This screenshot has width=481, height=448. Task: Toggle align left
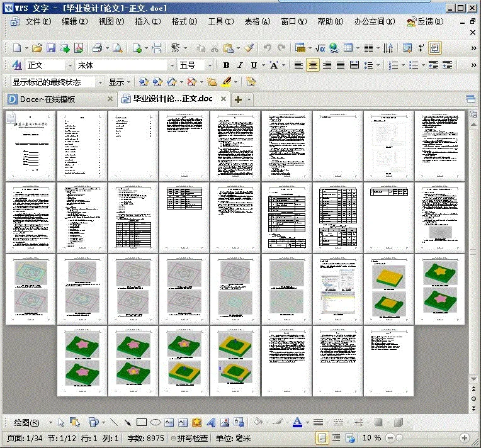tap(298, 65)
